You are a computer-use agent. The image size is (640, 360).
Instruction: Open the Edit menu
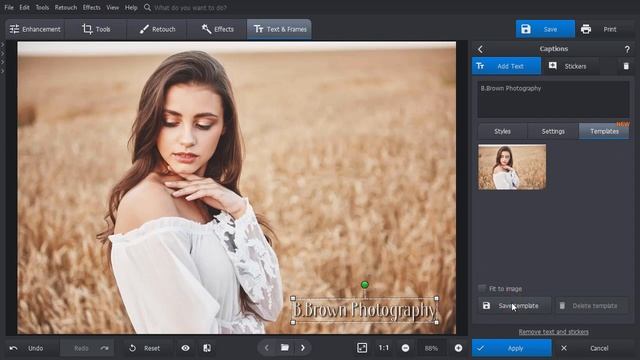tap(24, 7)
